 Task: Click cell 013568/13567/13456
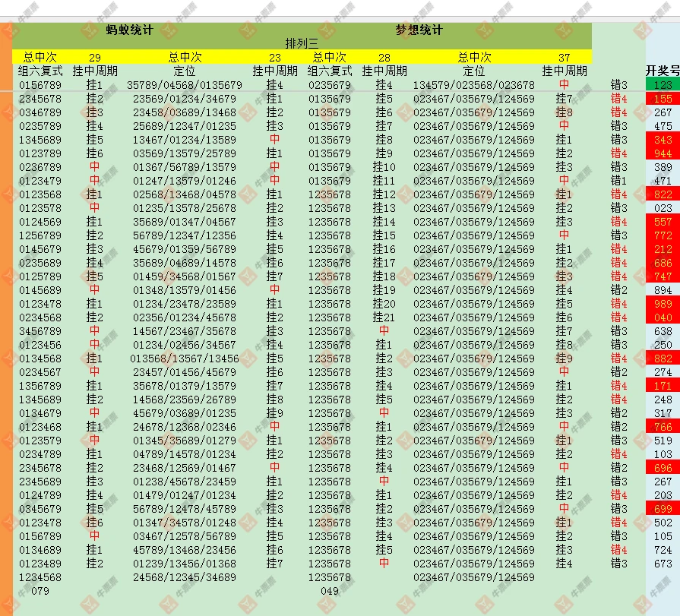tap(185, 359)
